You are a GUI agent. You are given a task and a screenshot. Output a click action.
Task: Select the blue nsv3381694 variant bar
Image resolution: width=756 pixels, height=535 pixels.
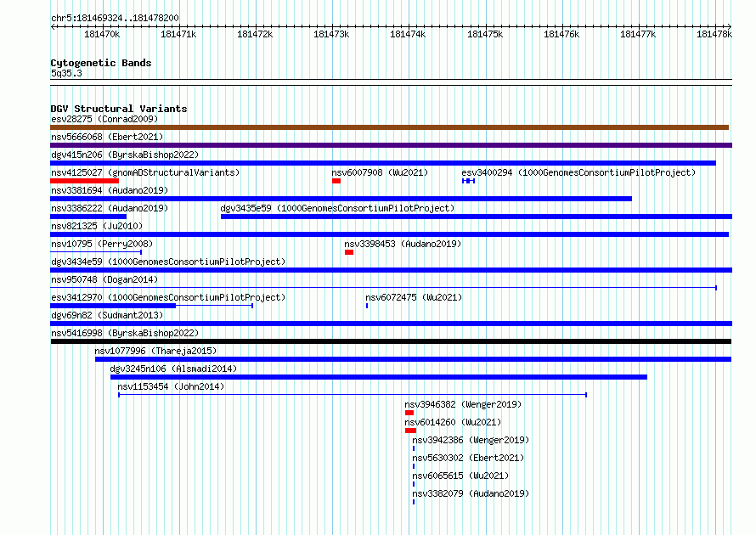pyautogui.click(x=341, y=199)
